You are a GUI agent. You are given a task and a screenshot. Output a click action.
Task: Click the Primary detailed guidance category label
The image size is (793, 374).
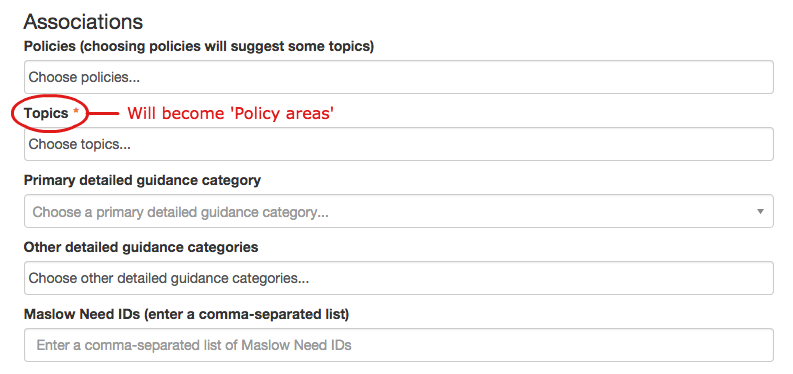[x=142, y=180]
